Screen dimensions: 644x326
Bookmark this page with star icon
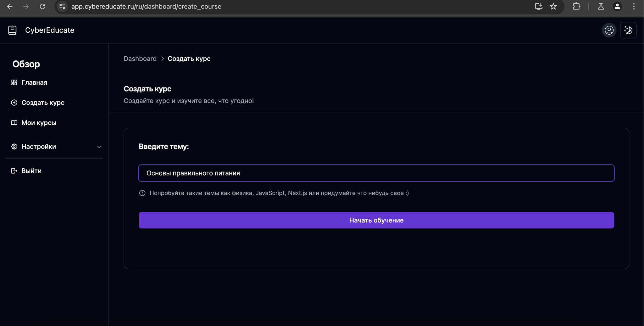(553, 6)
